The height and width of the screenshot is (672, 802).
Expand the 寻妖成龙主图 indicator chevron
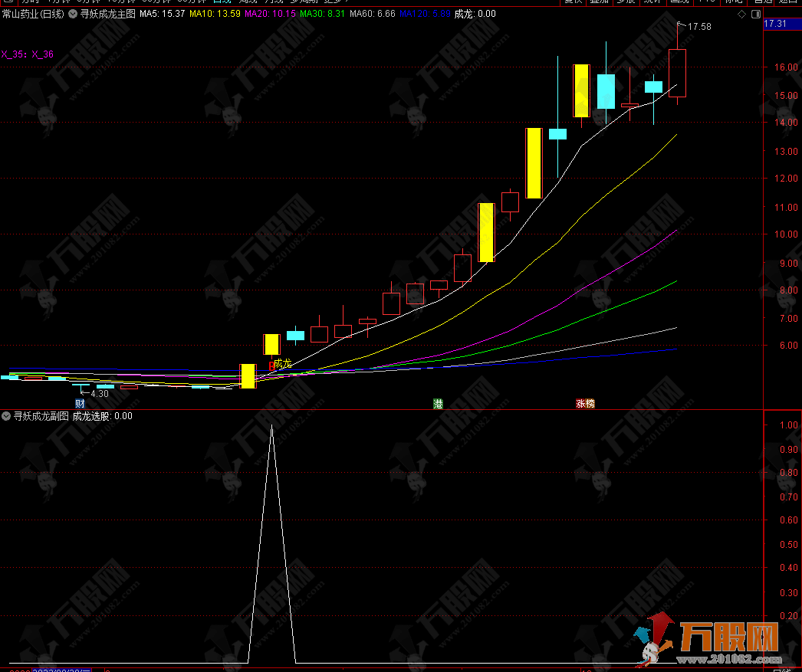coord(74,14)
